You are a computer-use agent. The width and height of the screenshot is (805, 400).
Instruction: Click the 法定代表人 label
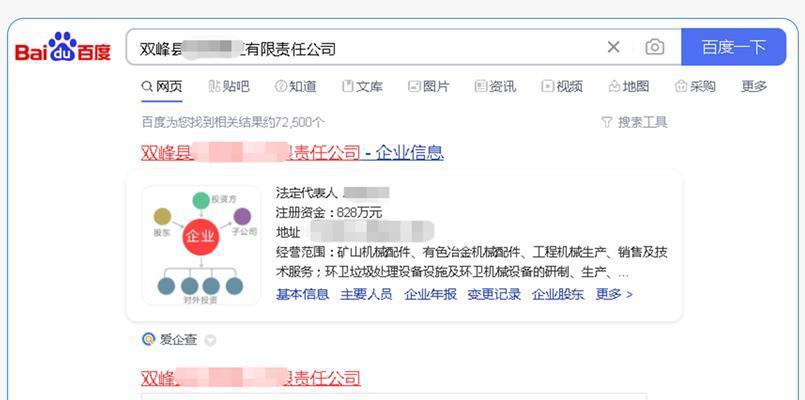click(x=306, y=193)
